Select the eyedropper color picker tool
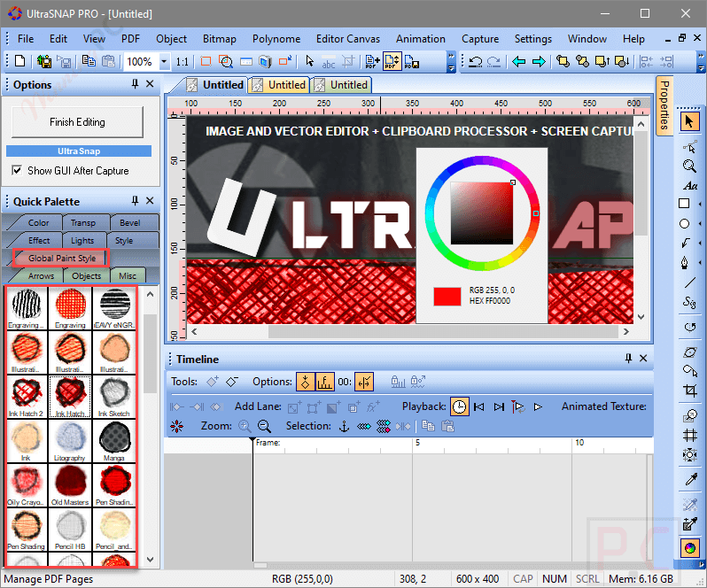 point(690,479)
